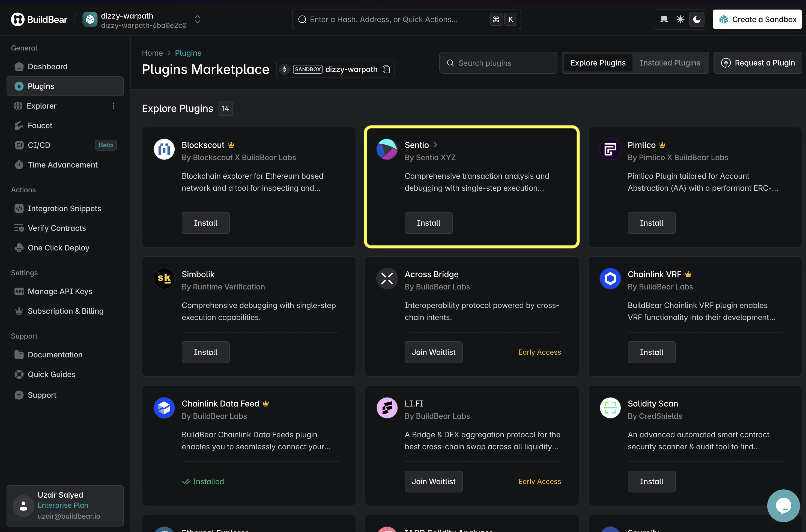Click the Blockscout premium crown icon

[x=231, y=145]
